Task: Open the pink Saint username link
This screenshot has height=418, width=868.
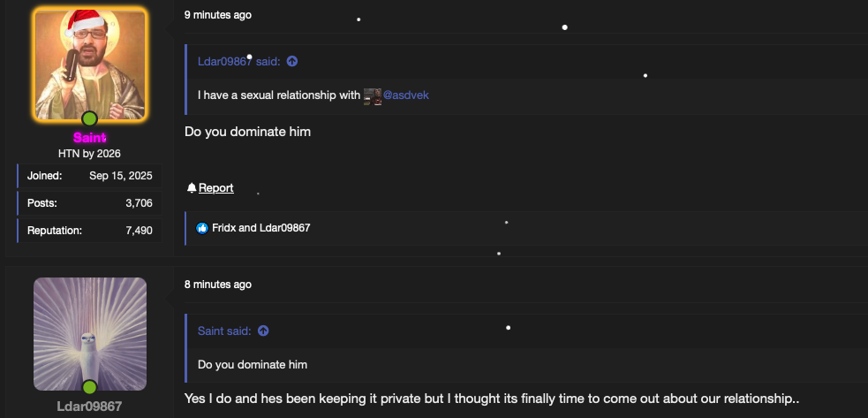Action: 90,138
